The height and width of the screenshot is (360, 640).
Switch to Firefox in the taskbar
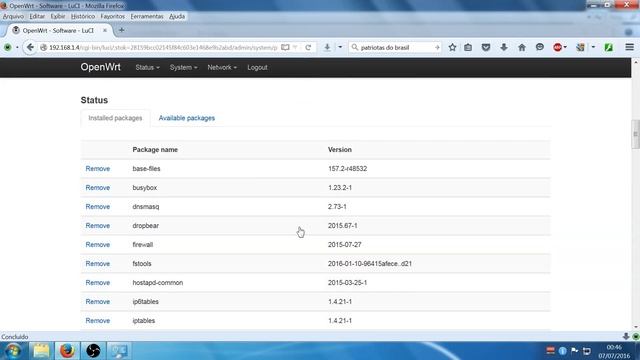pos(67,351)
